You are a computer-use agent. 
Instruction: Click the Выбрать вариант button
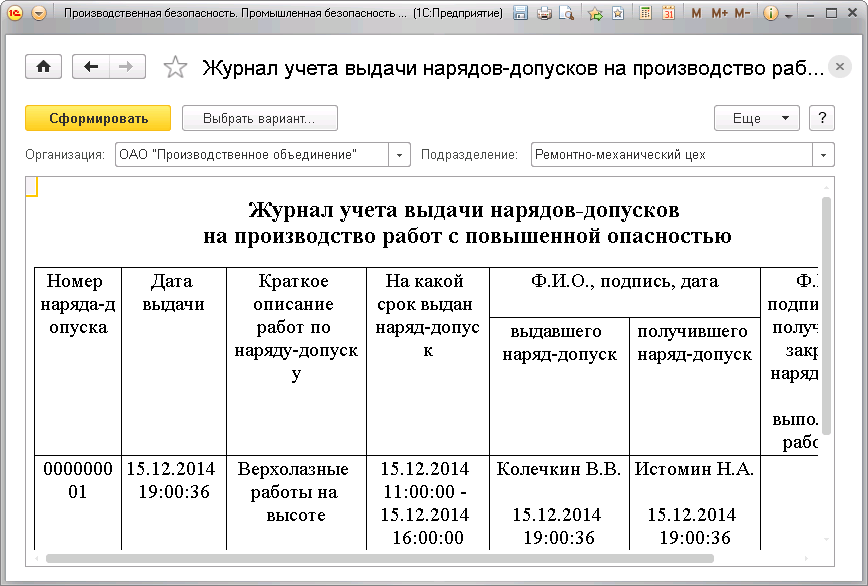pos(259,117)
